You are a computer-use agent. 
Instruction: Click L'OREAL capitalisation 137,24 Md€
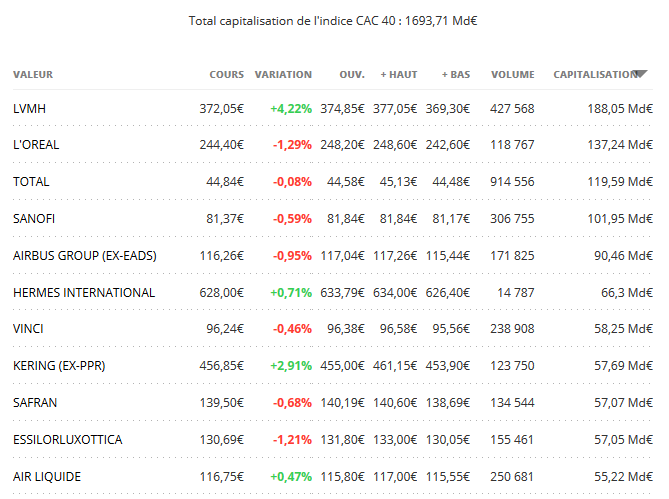tap(620, 145)
